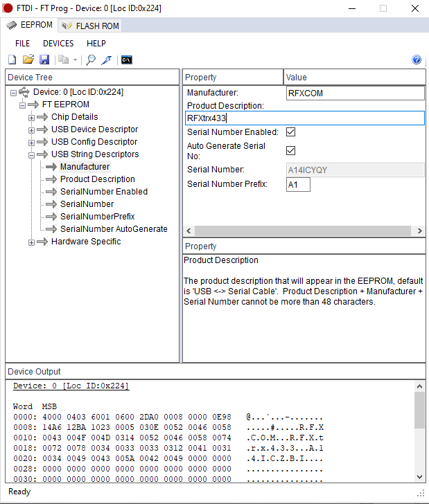The width and height of the screenshot is (429, 504).
Task: Click the Value column header
Action: (x=355, y=77)
